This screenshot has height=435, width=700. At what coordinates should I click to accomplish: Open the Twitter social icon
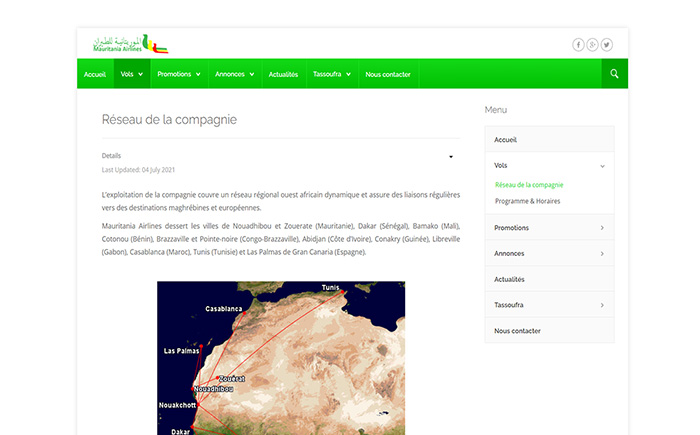607,45
